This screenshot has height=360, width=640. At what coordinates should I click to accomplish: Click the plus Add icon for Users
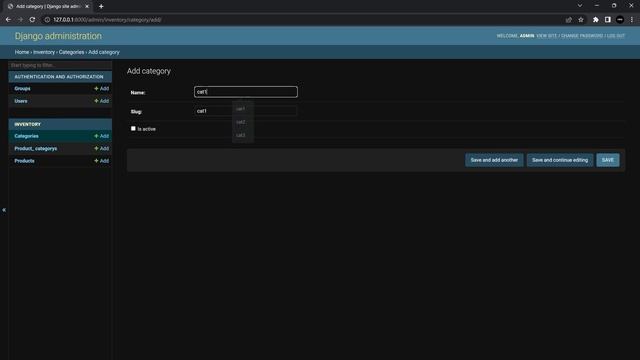[x=102, y=101]
